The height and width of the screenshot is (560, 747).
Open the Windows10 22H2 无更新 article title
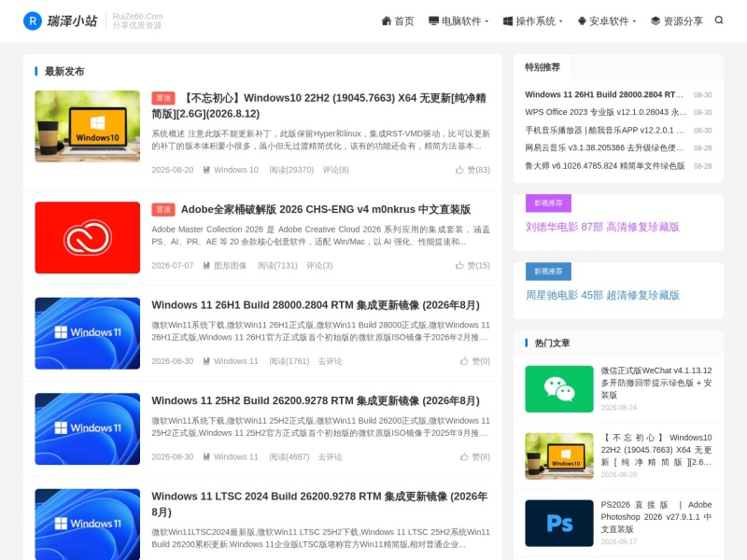click(x=318, y=105)
